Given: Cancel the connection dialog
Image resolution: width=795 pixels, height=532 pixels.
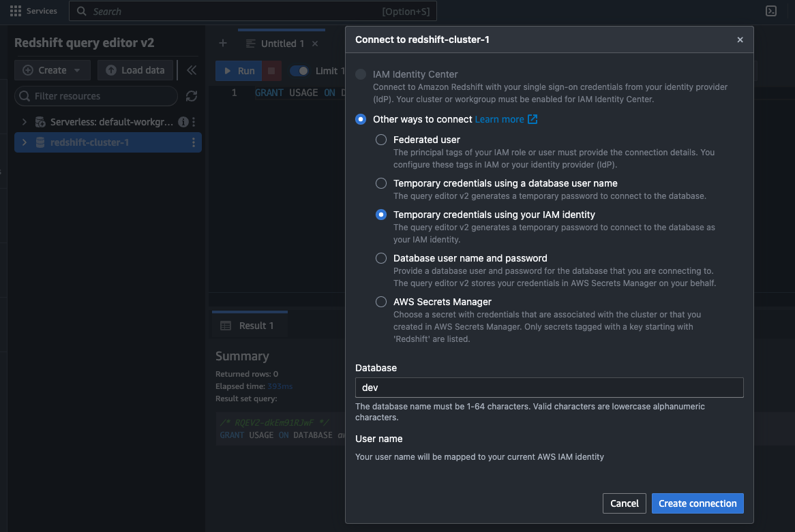Looking at the screenshot, I should (624, 503).
